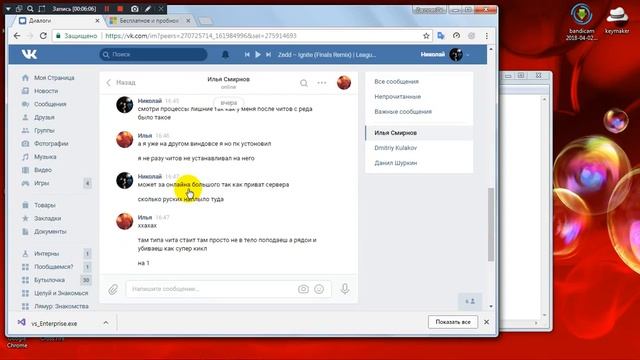Click the Bandicam rectangle-area icon

point(42,9)
